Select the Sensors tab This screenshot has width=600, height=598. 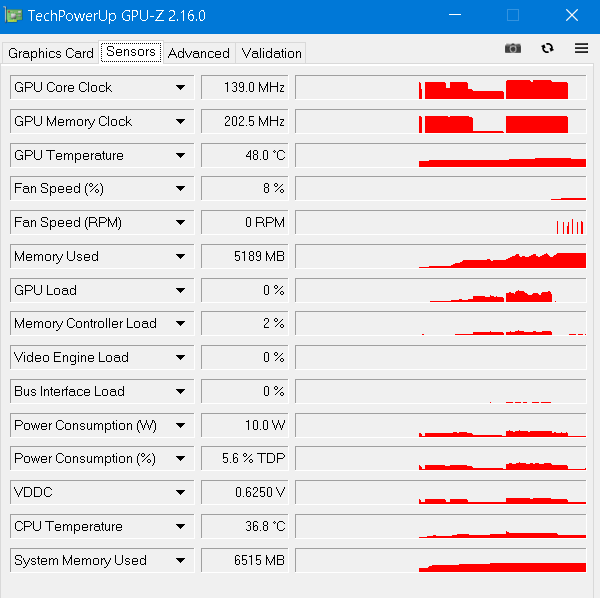point(131,52)
